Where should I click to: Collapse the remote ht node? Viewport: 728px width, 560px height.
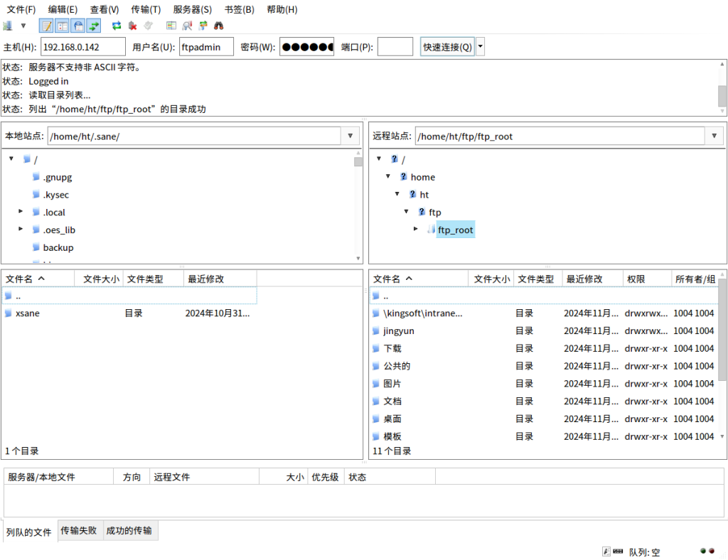coord(397,194)
